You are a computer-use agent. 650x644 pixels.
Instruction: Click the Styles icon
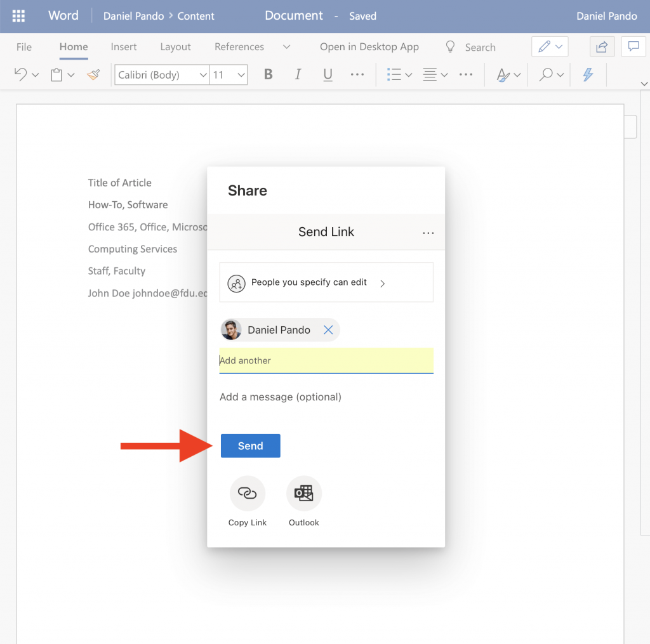pos(503,75)
